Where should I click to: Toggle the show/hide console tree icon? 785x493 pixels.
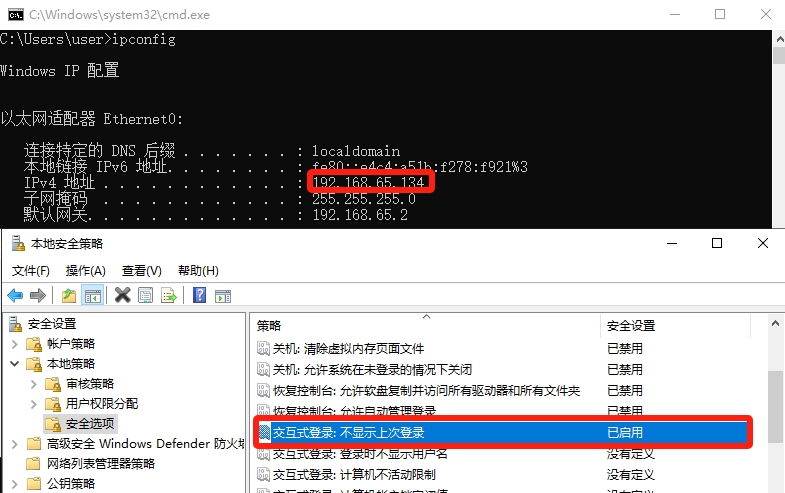(x=93, y=296)
